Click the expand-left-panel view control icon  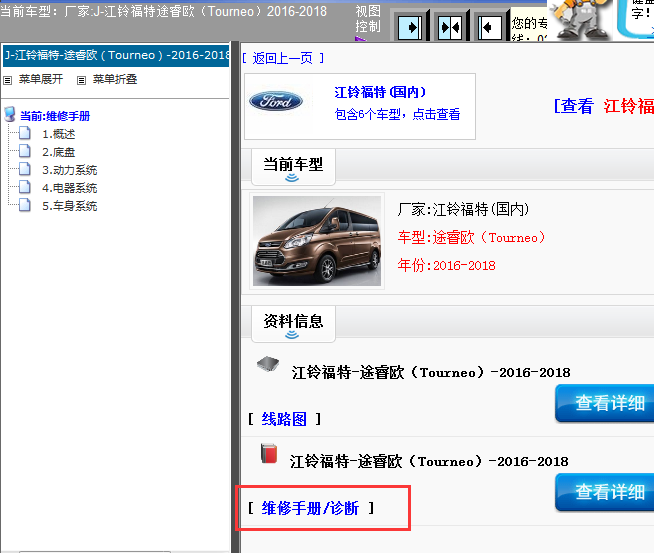410,26
